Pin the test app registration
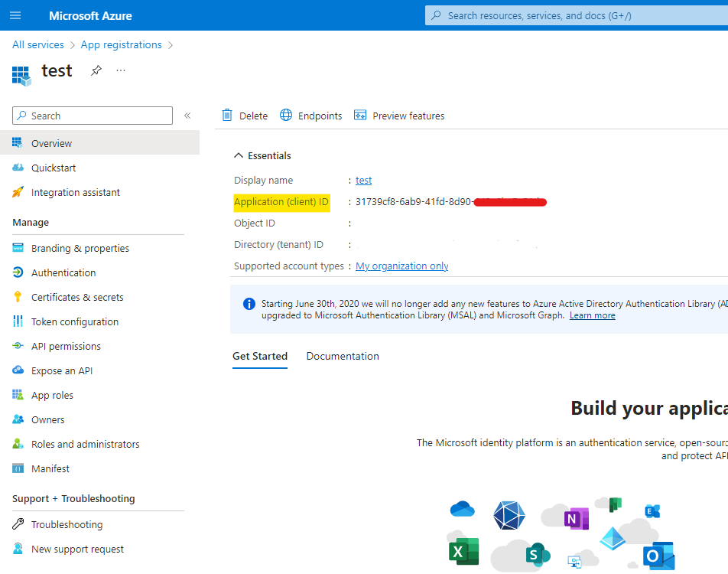The image size is (728, 574). point(96,70)
